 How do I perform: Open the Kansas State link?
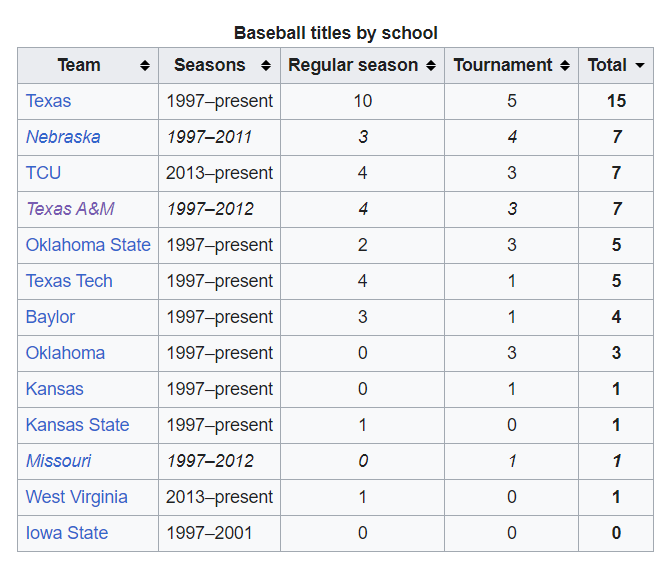tap(77, 425)
